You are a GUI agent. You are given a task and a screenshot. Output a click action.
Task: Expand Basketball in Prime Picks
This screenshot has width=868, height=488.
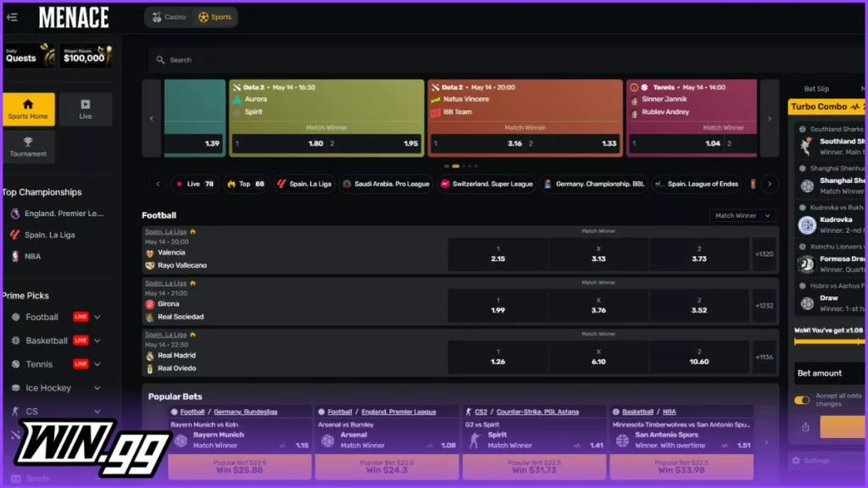[97, 341]
